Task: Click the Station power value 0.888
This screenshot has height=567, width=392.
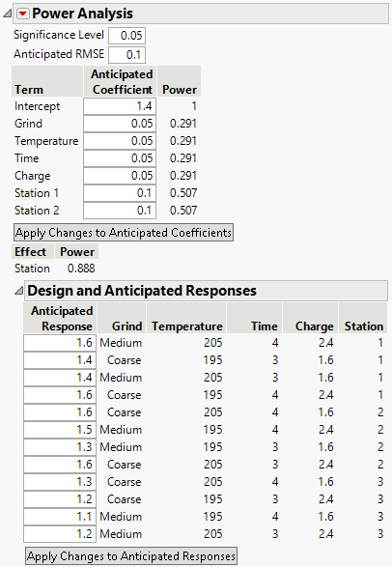Action: click(81, 269)
